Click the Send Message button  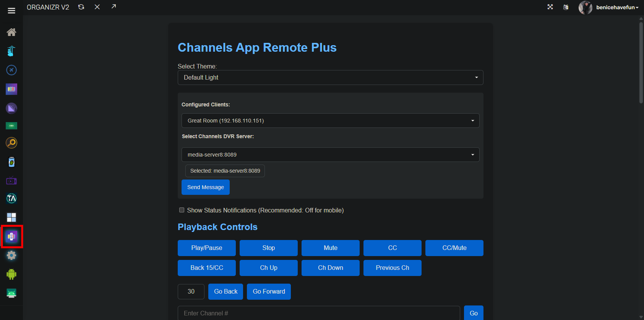(205, 187)
